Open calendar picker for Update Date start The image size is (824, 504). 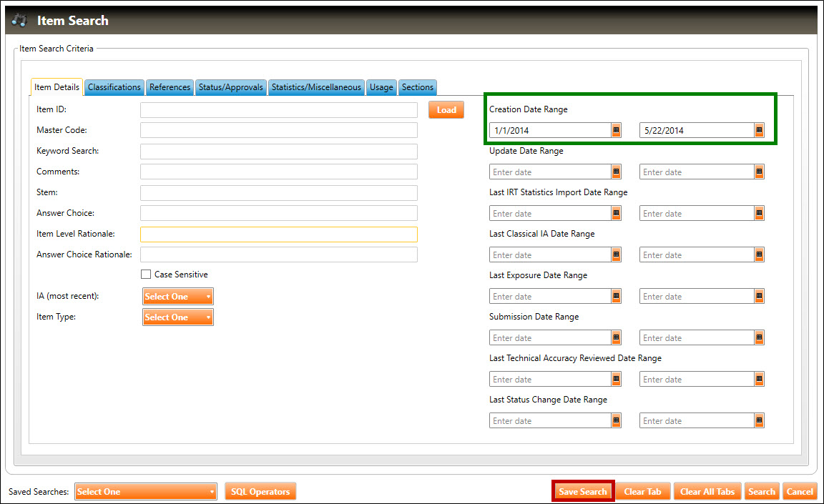pyautogui.click(x=616, y=172)
